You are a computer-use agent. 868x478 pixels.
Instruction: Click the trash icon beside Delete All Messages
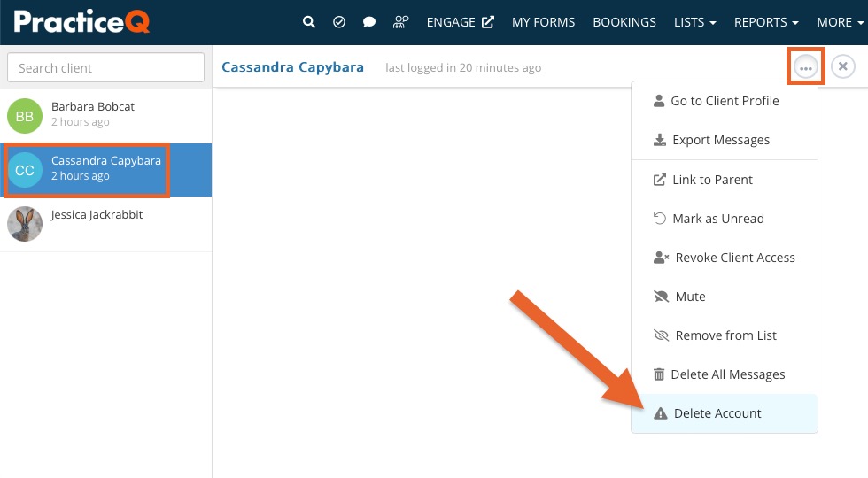659,374
